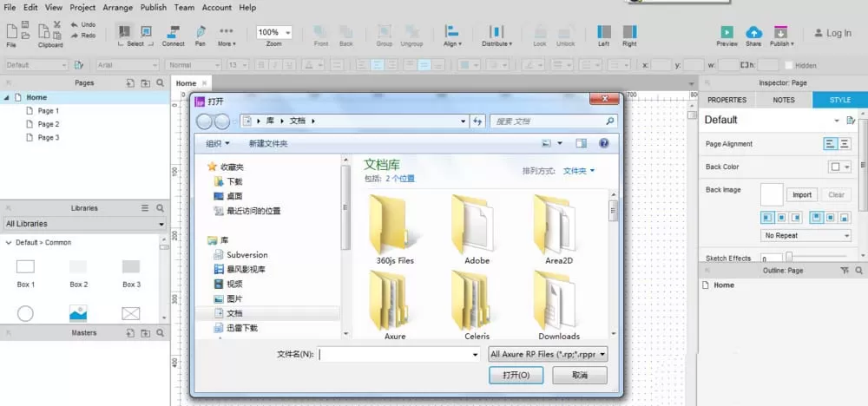Search pages with the Pages magnifier icon
The height and width of the screenshot is (406, 868).
coord(160,83)
